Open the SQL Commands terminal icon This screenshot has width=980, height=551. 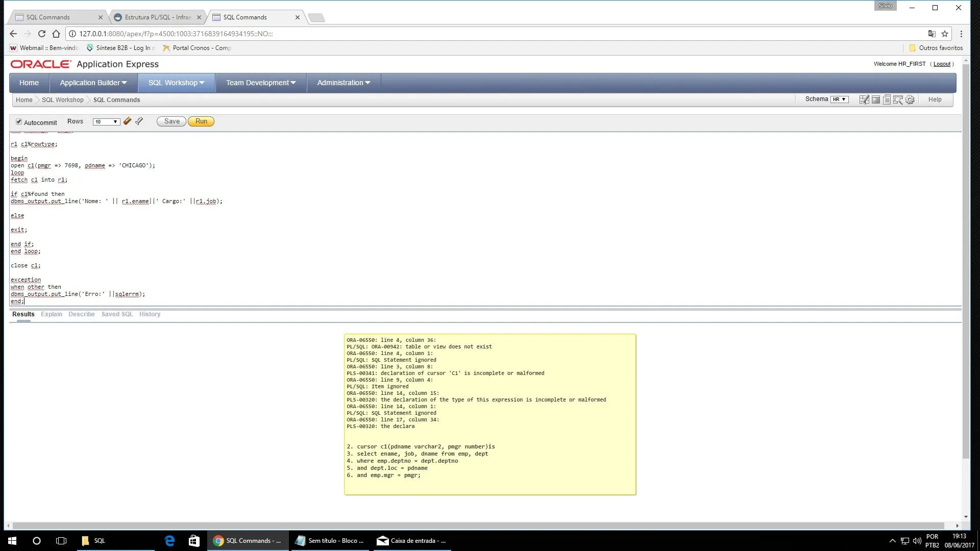[x=875, y=99]
